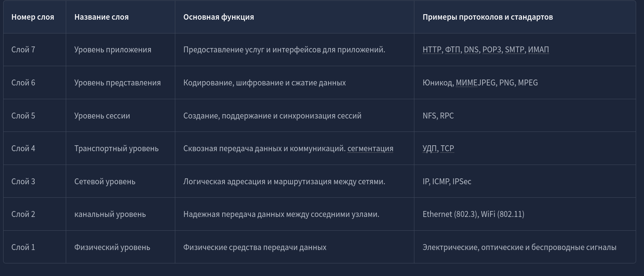Open the ФТП underlined link
Image resolution: width=644 pixels, height=276 pixels.
point(453,50)
